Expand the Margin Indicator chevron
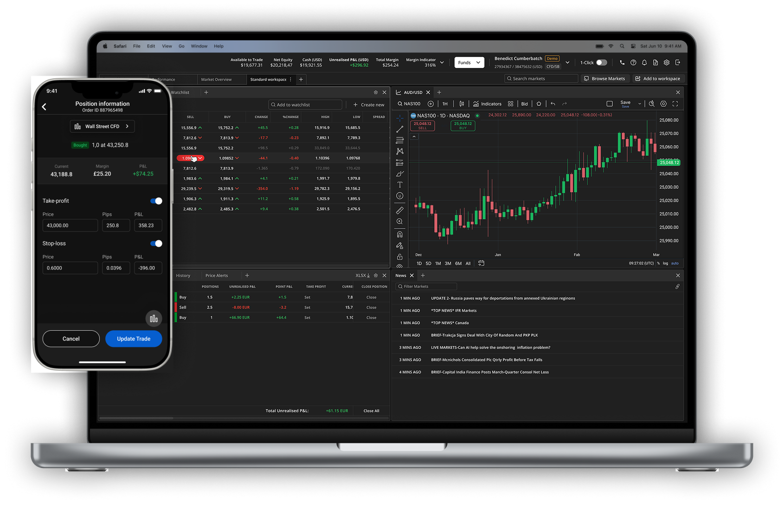The image size is (784, 532). click(442, 63)
